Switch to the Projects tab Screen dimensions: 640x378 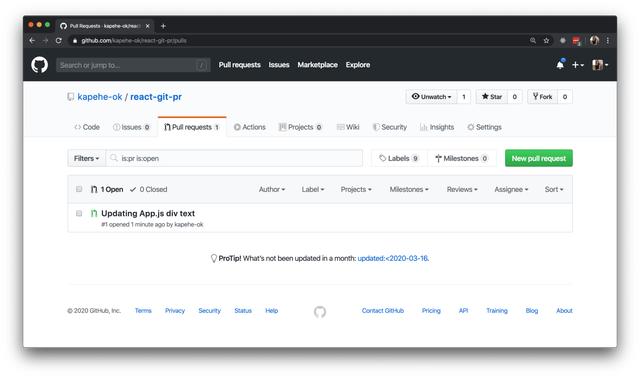pos(300,127)
